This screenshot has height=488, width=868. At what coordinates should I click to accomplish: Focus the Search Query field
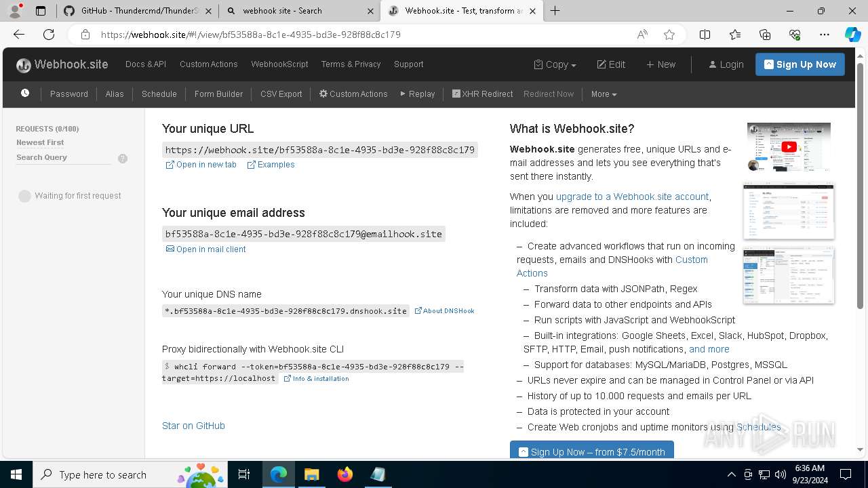point(64,157)
